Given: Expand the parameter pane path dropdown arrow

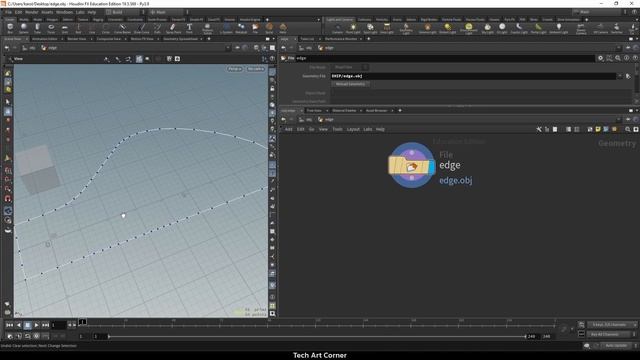Looking at the screenshot, I should 619,48.
